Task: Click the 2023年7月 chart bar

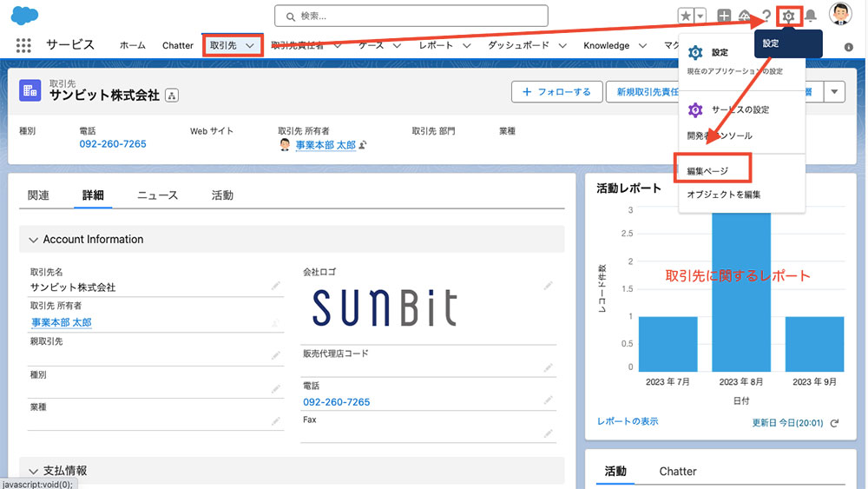Action: [667, 344]
